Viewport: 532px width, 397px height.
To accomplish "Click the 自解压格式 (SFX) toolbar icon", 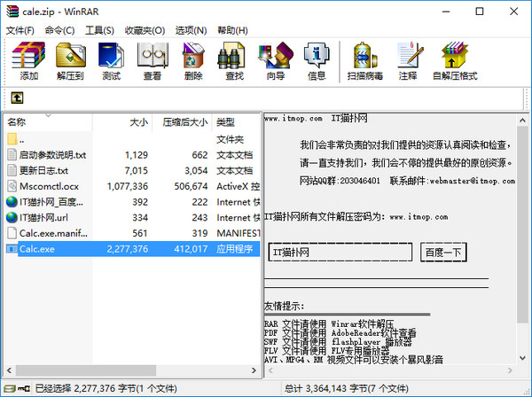I will tap(455, 55).
